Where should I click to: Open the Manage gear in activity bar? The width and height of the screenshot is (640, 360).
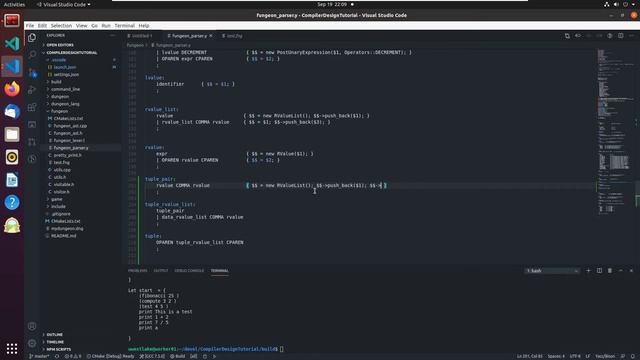[32, 343]
